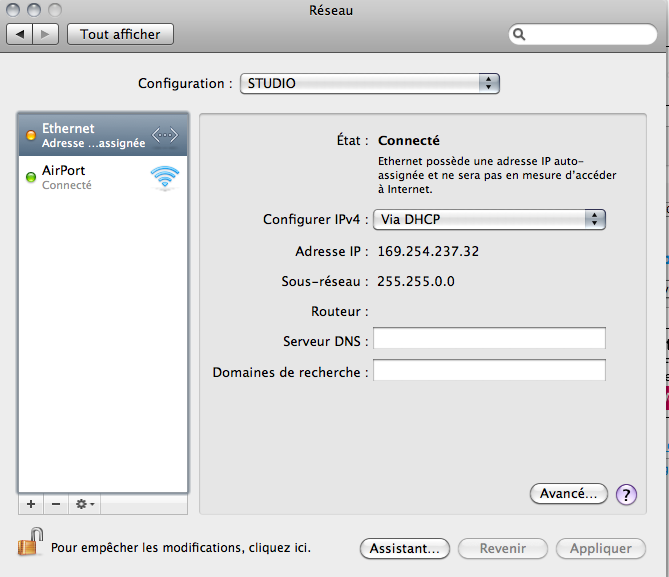
Task: Click the purple help question mark button
Action: pos(627,494)
